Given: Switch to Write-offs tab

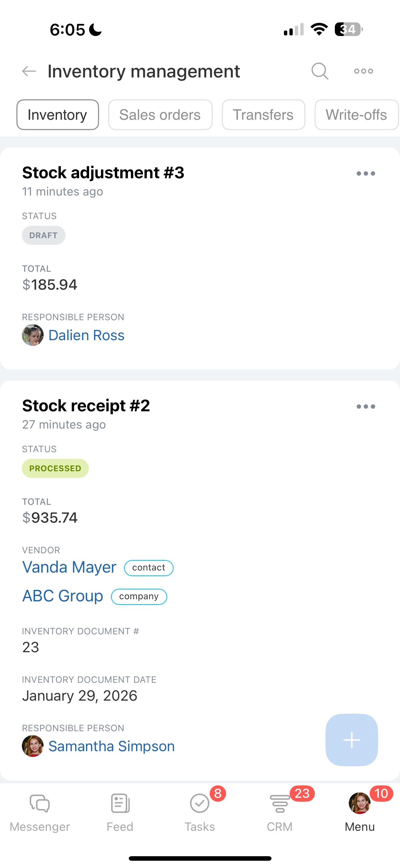Looking at the screenshot, I should [356, 115].
